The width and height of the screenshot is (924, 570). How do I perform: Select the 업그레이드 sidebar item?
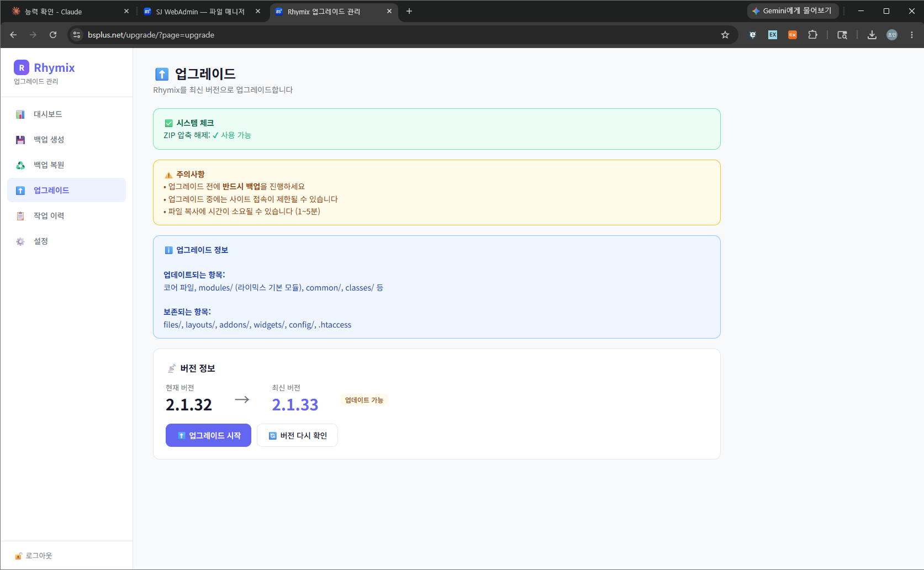66,191
